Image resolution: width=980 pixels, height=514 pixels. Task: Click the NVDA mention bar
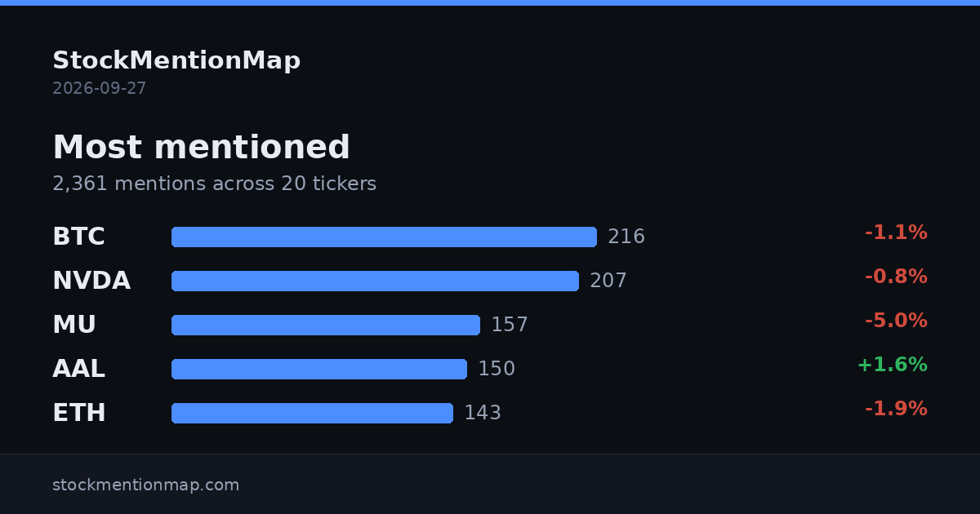coord(375,281)
